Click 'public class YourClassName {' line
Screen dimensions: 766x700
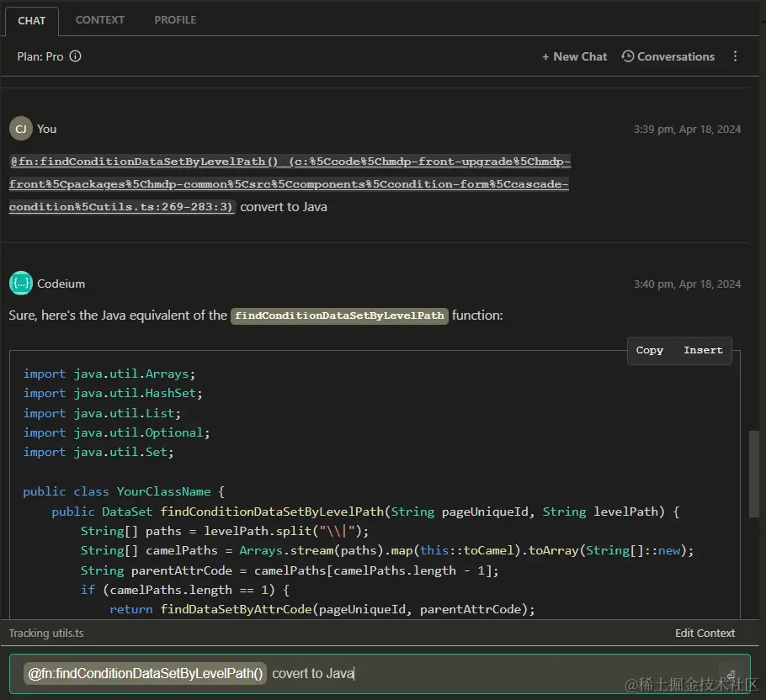[124, 491]
